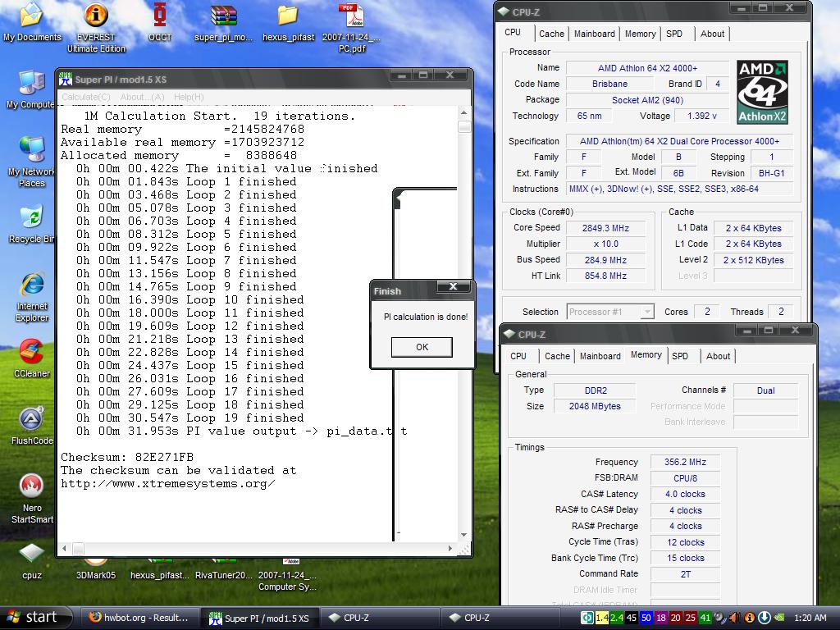The width and height of the screenshot is (840, 630).
Task: Click the AMD Athlon 64 X2 logo
Action: (762, 92)
